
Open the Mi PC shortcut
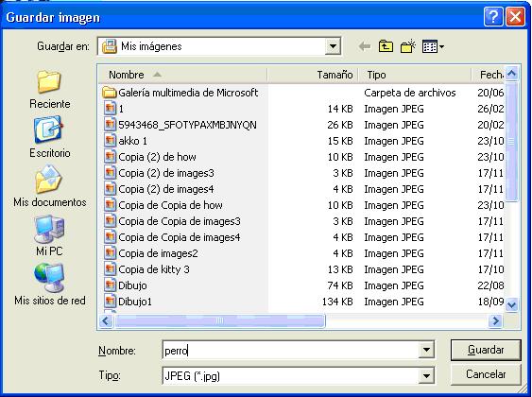(49, 235)
